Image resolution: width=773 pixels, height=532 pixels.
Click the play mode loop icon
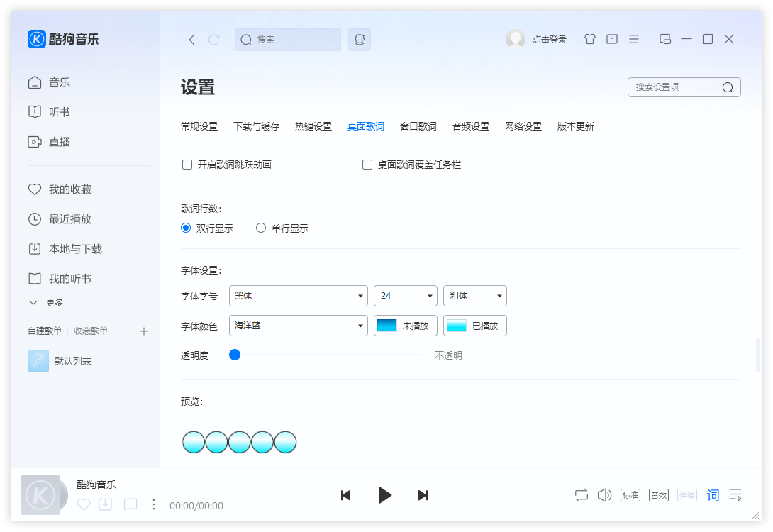[x=581, y=494]
